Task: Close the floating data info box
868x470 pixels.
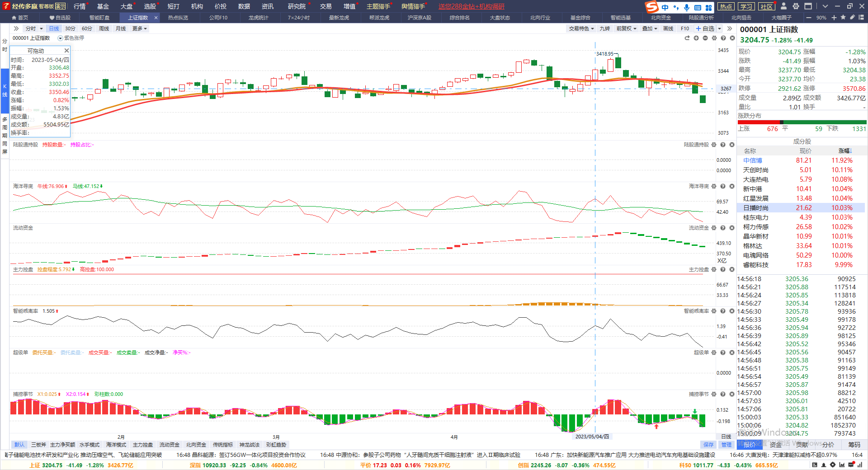Action: [x=66, y=51]
